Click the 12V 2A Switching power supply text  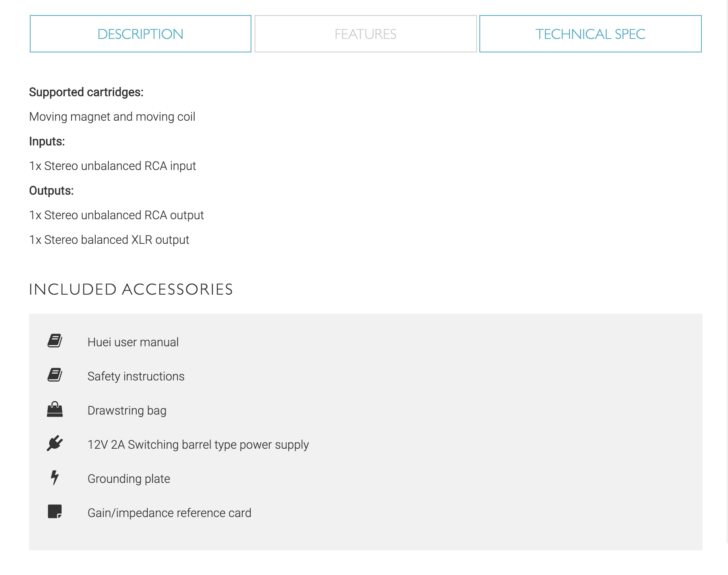coord(198,445)
